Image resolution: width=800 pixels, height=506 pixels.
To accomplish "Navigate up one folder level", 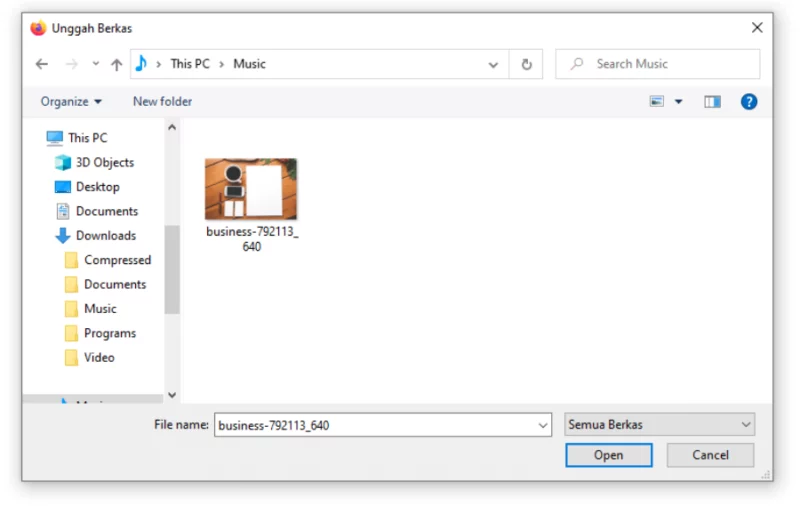I will (116, 64).
